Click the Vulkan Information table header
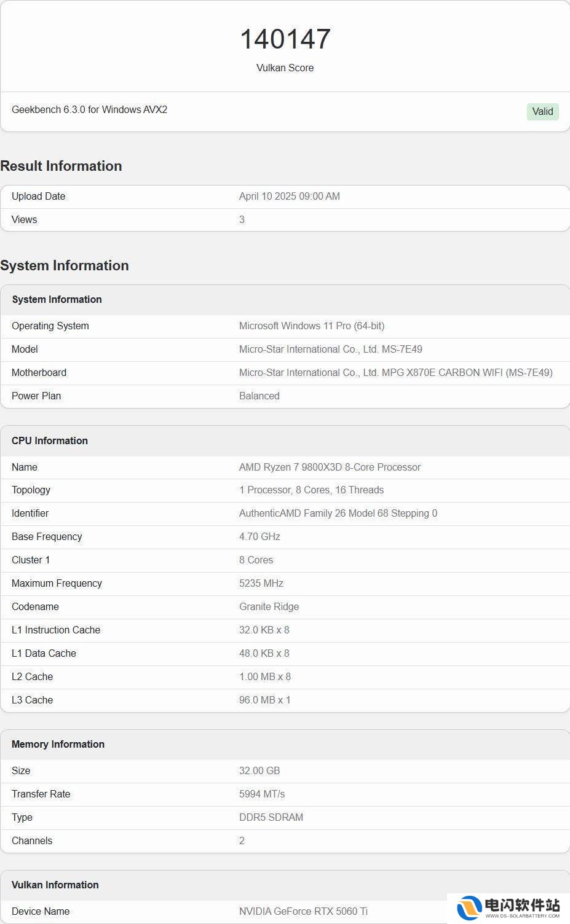 [55, 885]
